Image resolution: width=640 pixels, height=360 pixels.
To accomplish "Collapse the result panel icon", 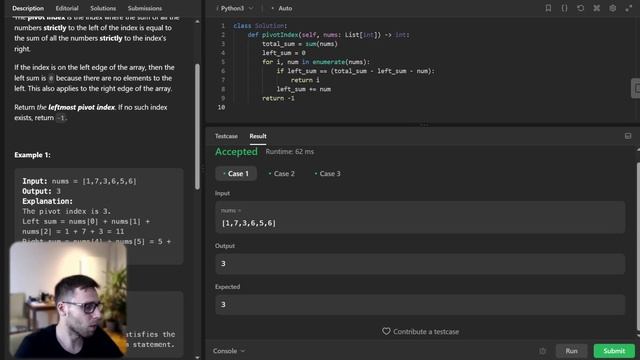I will click(x=628, y=136).
